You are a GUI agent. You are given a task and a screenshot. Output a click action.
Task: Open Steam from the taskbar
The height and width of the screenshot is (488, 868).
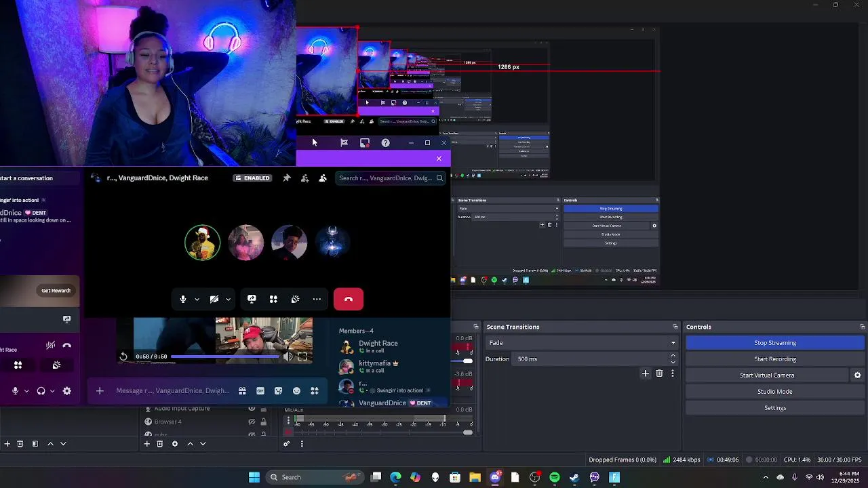point(574,477)
